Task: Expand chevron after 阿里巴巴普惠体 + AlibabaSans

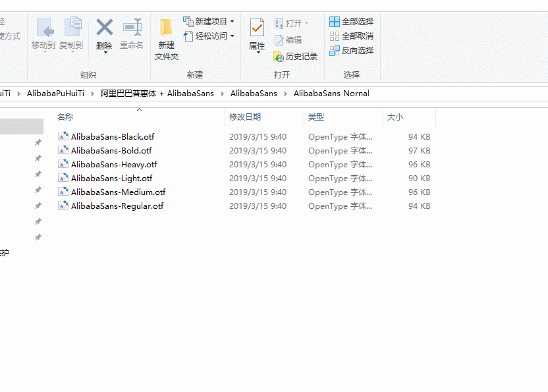Action: (222, 94)
